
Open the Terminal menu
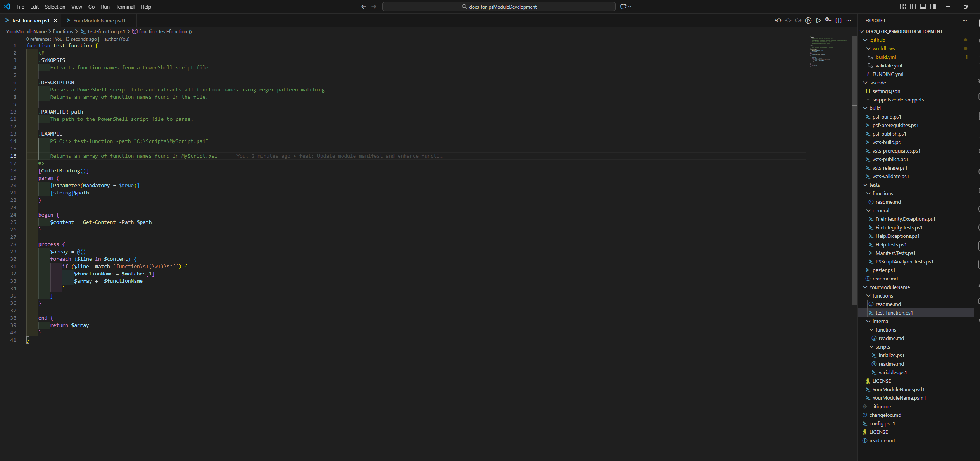[x=125, y=7]
